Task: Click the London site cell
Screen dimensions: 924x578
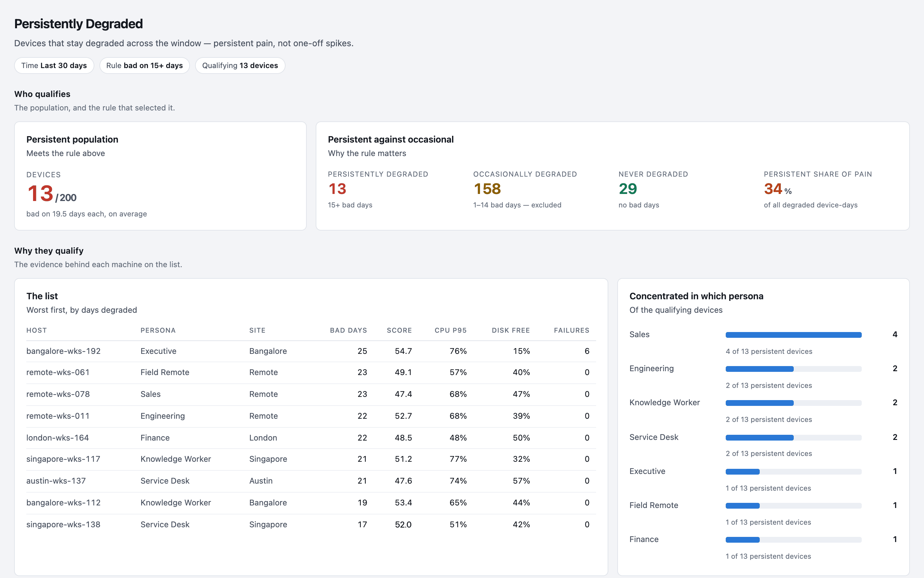Action: click(263, 437)
